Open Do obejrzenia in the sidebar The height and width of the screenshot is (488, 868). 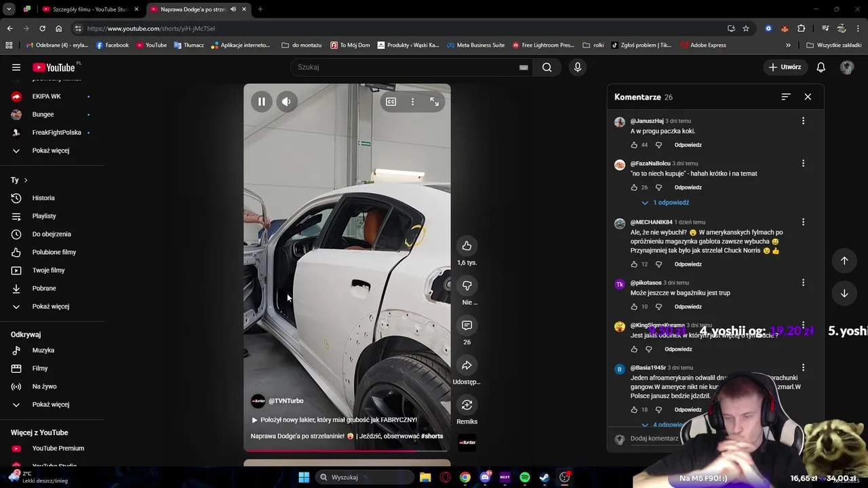click(52, 234)
